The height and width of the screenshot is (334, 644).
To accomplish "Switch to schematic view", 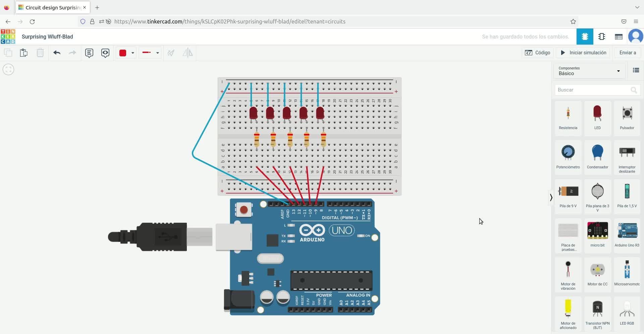I will [602, 37].
